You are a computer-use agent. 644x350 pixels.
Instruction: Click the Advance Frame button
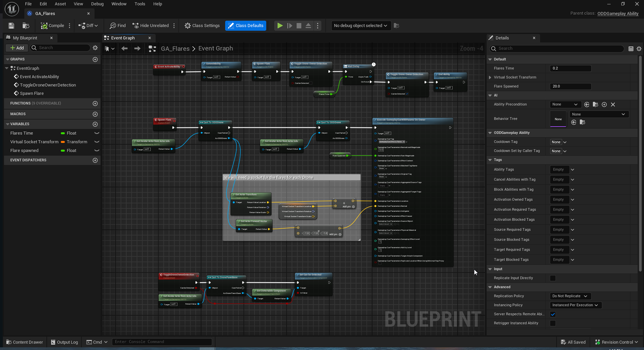coord(289,26)
